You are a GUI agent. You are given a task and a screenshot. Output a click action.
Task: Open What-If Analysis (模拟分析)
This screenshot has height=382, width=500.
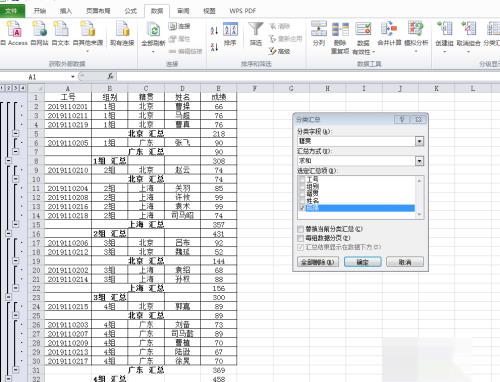pos(416,36)
